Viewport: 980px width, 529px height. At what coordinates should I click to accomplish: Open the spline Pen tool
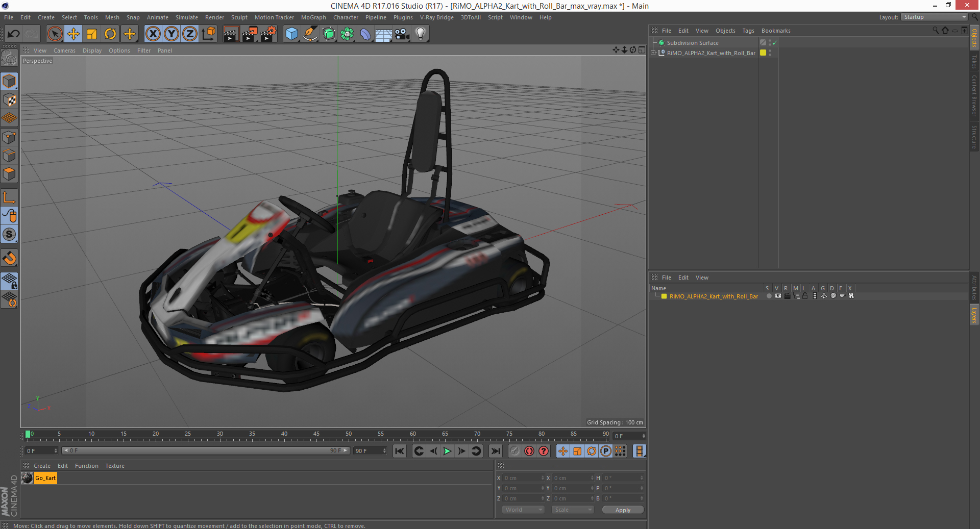point(310,34)
